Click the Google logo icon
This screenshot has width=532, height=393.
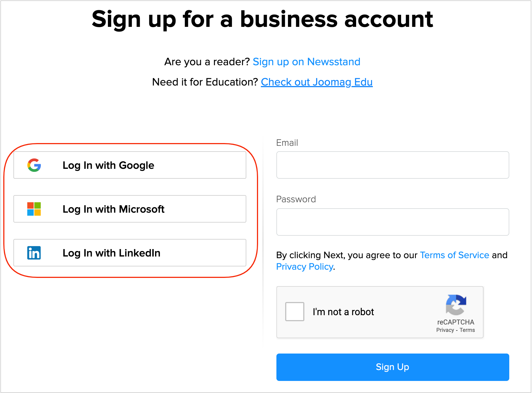[x=34, y=165]
